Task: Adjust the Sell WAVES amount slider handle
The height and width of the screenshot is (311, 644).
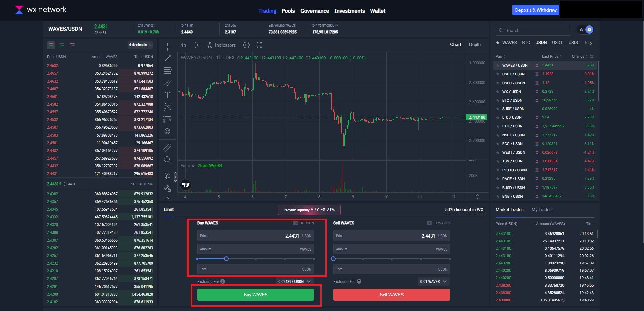Action: click(x=333, y=259)
